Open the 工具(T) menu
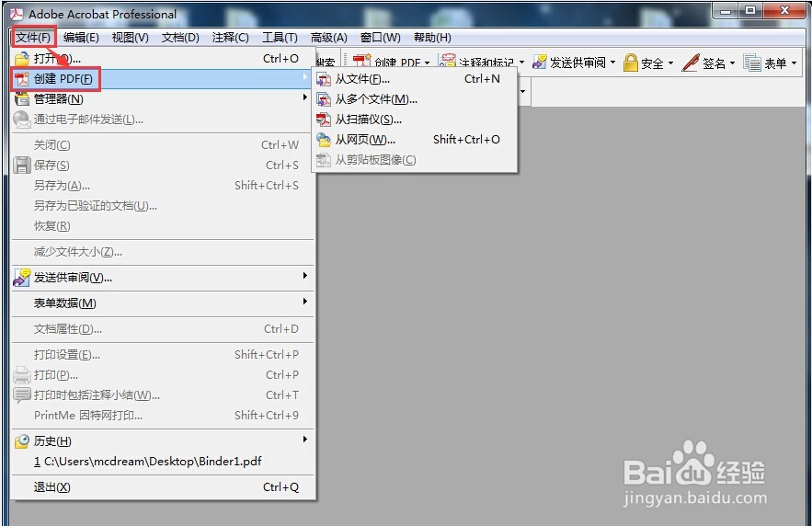Screen dimensions: 812x526 [280, 38]
